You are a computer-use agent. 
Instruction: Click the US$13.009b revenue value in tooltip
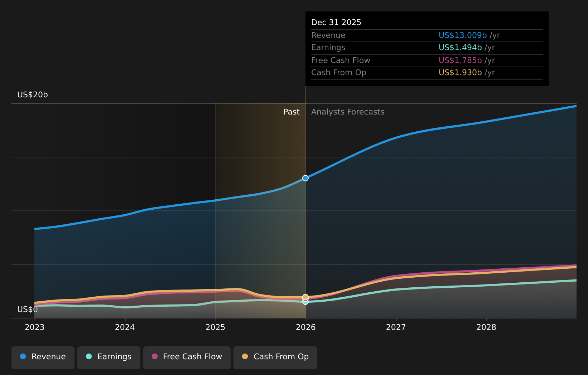click(x=463, y=35)
